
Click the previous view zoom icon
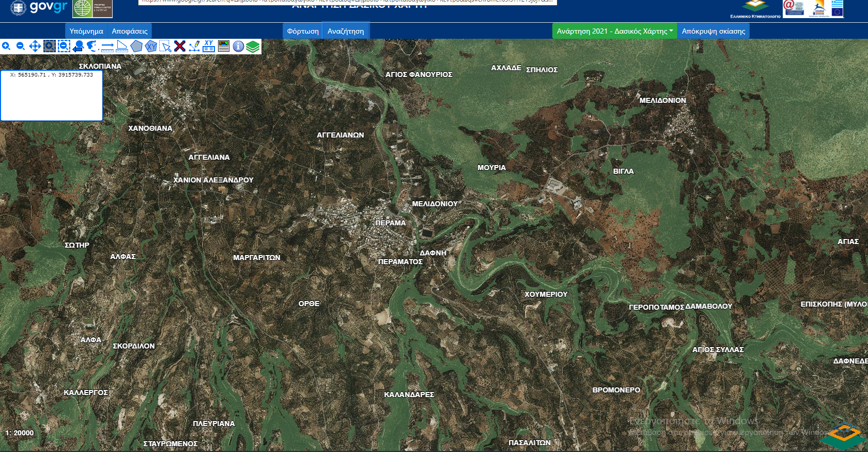coord(78,47)
